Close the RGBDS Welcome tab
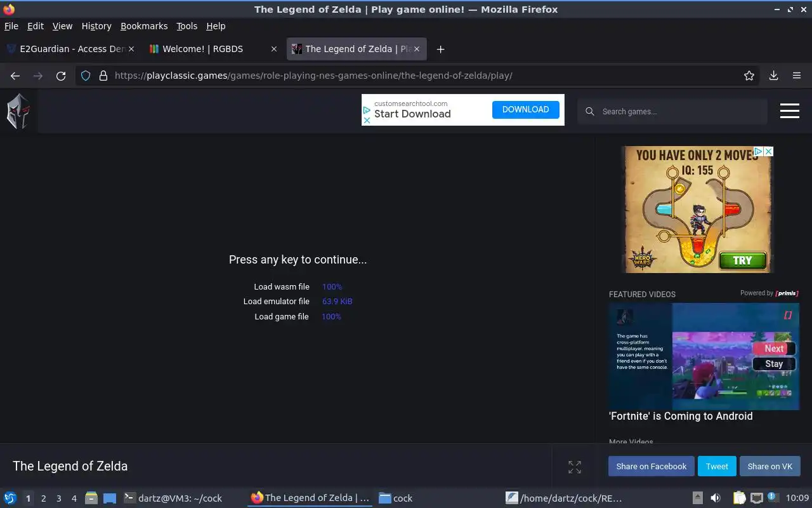 [x=274, y=49]
